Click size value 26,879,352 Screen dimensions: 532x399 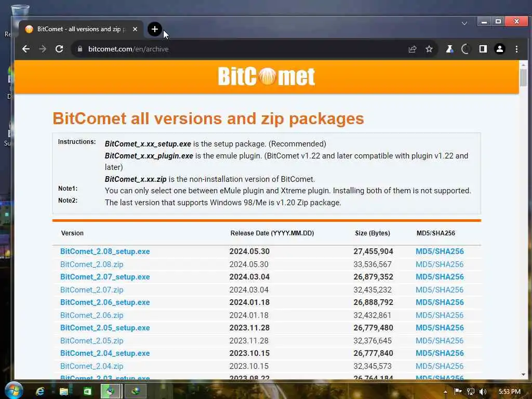coord(373,277)
